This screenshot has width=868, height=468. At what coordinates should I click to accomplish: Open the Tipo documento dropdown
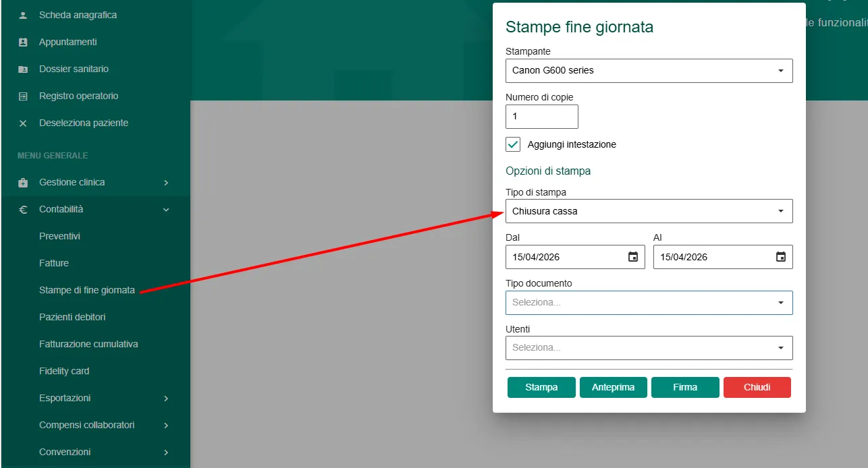(x=649, y=302)
